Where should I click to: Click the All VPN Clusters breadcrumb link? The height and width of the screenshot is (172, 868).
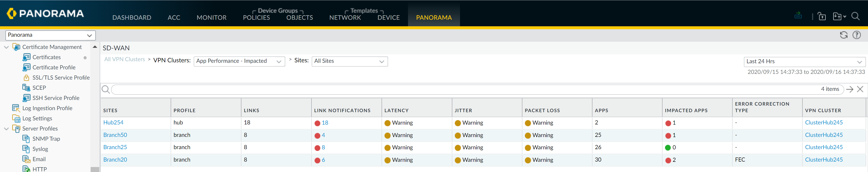point(124,59)
